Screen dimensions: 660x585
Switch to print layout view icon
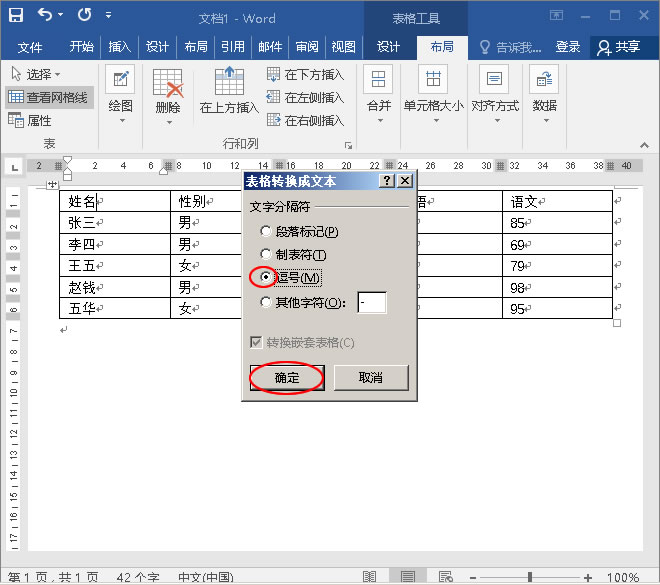tap(407, 577)
